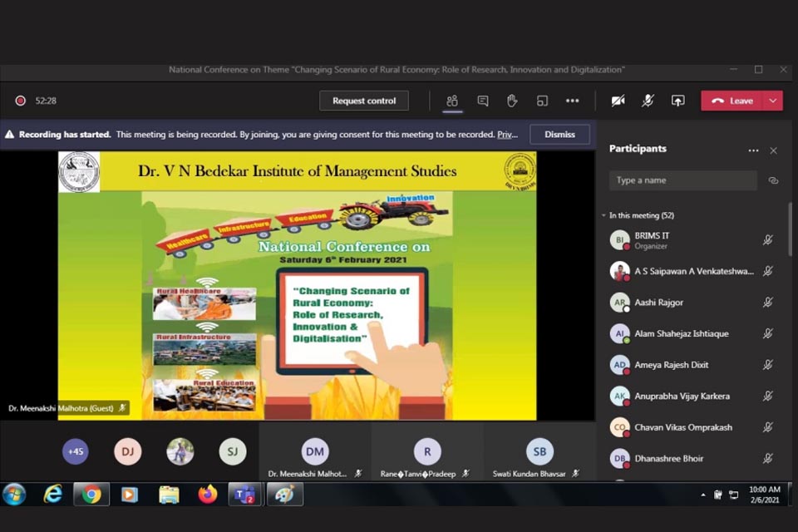
Task: Open the Privacy policy link in banner
Action: click(x=507, y=135)
